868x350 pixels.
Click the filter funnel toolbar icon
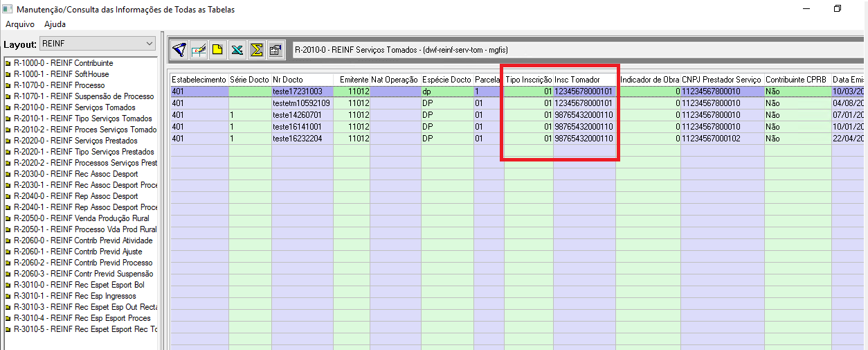[179, 49]
